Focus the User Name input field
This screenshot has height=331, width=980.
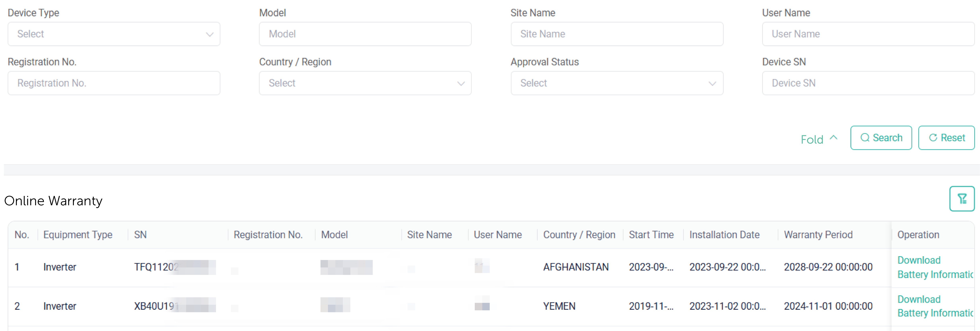tap(868, 34)
